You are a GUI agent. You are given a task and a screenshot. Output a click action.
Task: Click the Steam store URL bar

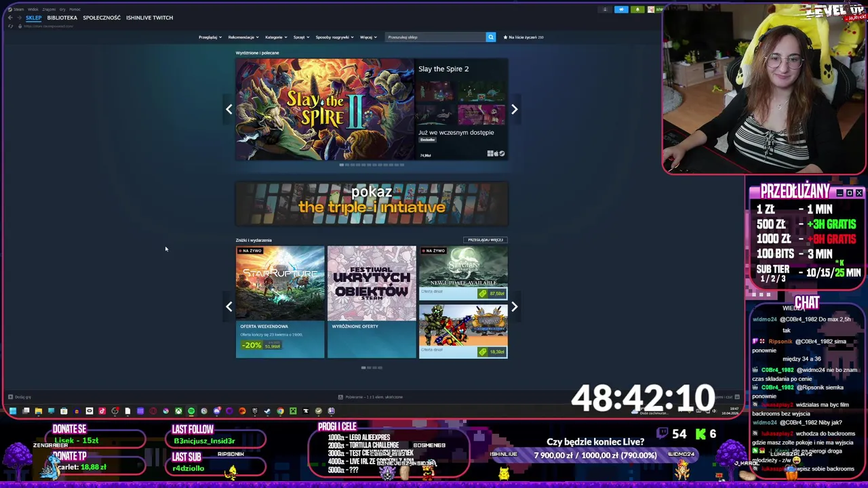point(49,26)
